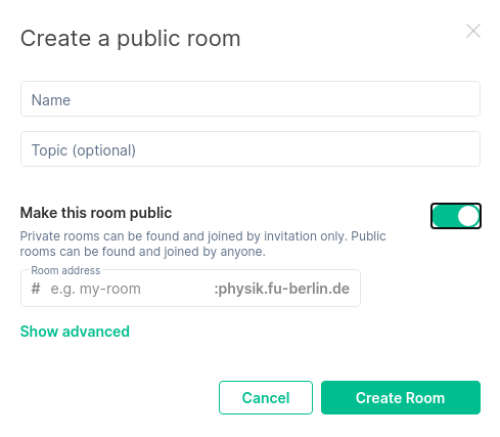
Task: Click the Cancel button
Action: (266, 398)
